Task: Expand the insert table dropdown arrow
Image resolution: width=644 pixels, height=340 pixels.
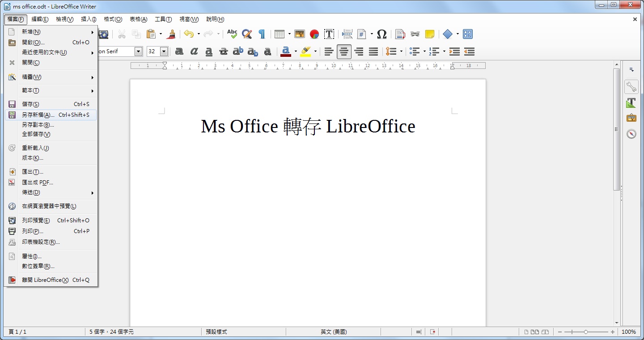Action: tap(289, 34)
